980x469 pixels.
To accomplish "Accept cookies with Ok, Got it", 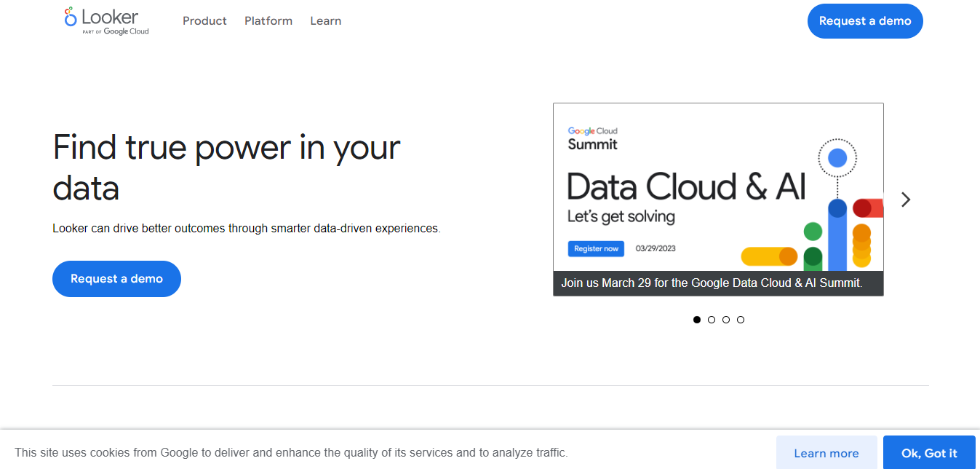I will 929,453.
